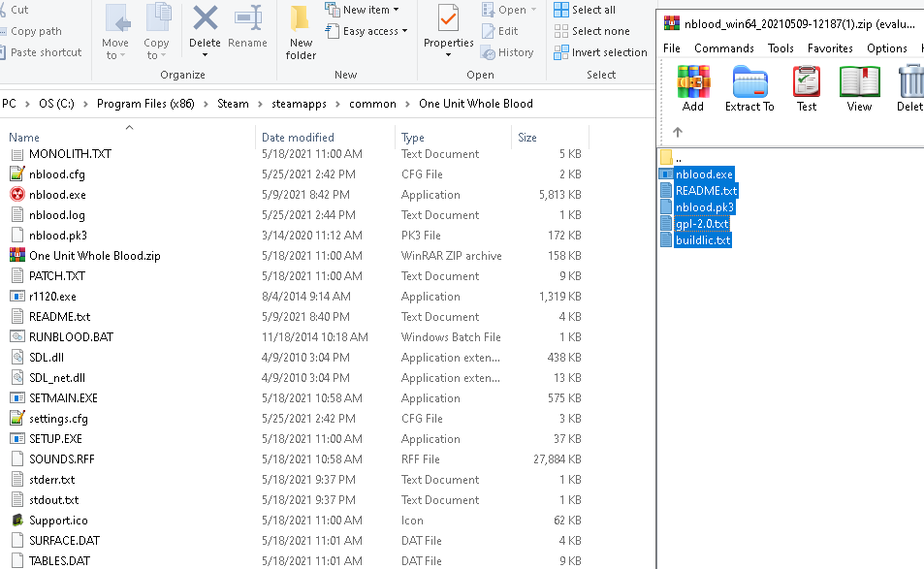Screen dimensions: 924x569
Task: Click the SETMAIN.EXE application icon
Action: point(17,398)
